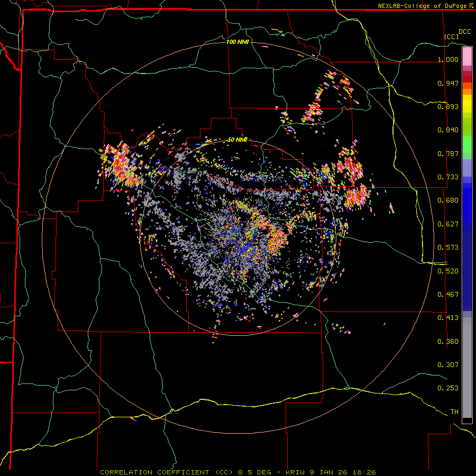The image size is (476, 476).
Task: Click the 0.787 scale value
Action: point(448,153)
